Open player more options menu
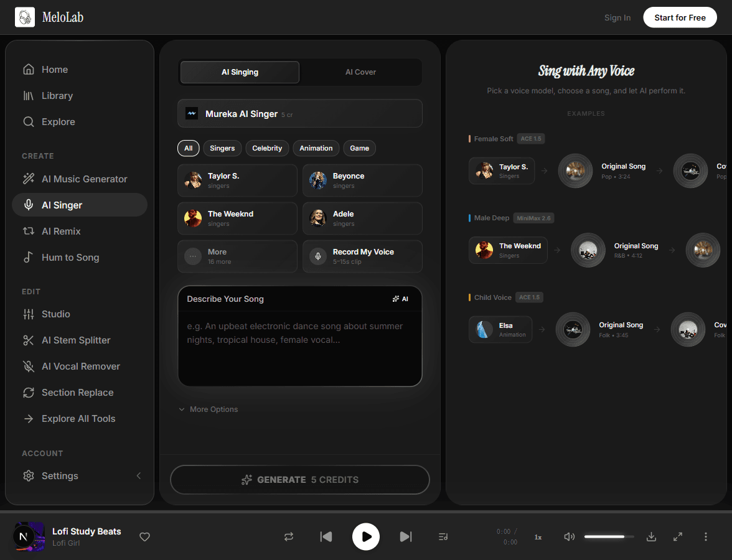This screenshot has height=560, width=732. point(705,536)
